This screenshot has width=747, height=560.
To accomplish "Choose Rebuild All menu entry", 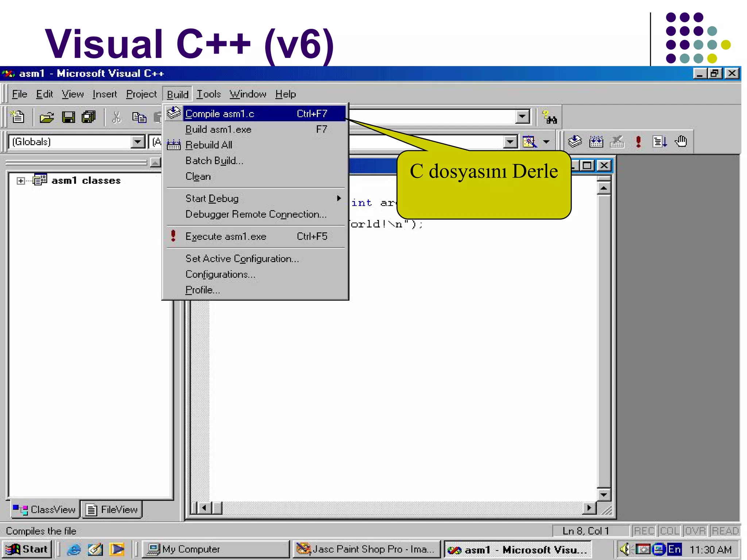I will (x=255, y=145).
